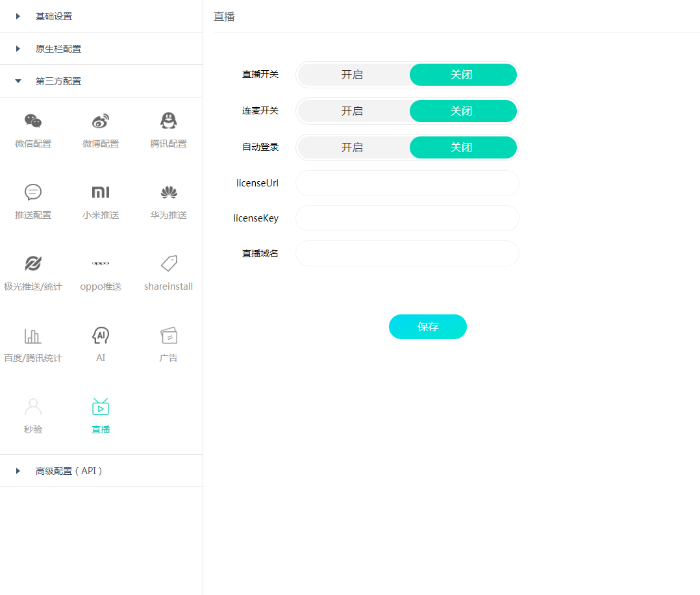The width and height of the screenshot is (700, 595).
Task: Click the oppo推送 text label
Action: (101, 286)
